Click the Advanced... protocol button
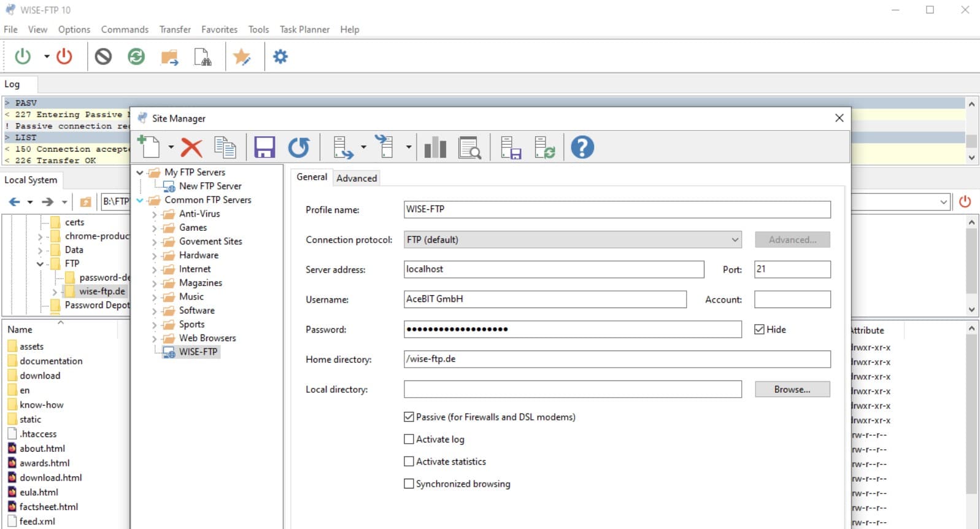This screenshot has height=529, width=980. tap(792, 239)
